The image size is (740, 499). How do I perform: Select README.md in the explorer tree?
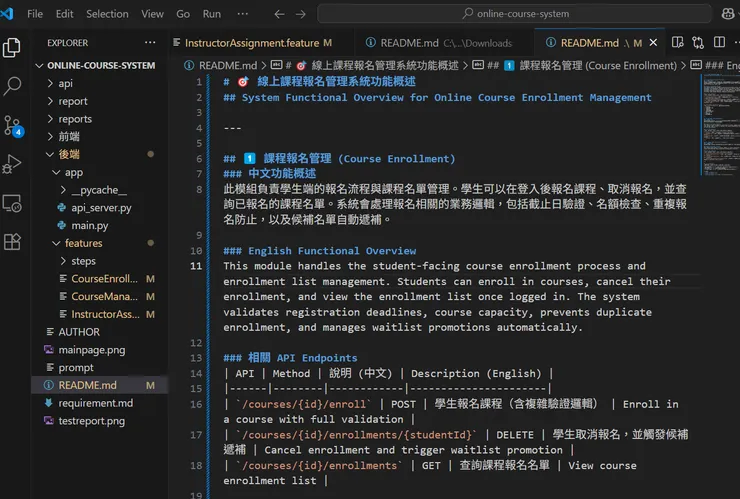click(99, 385)
